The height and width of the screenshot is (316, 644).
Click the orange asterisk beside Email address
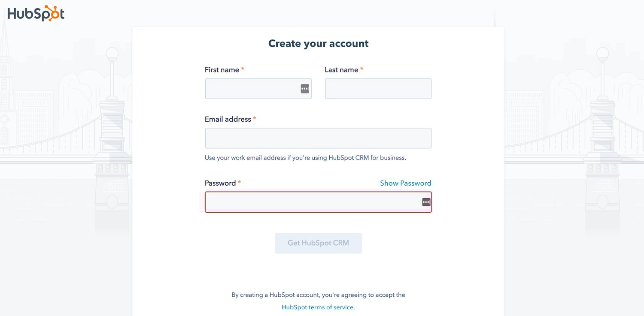point(255,119)
